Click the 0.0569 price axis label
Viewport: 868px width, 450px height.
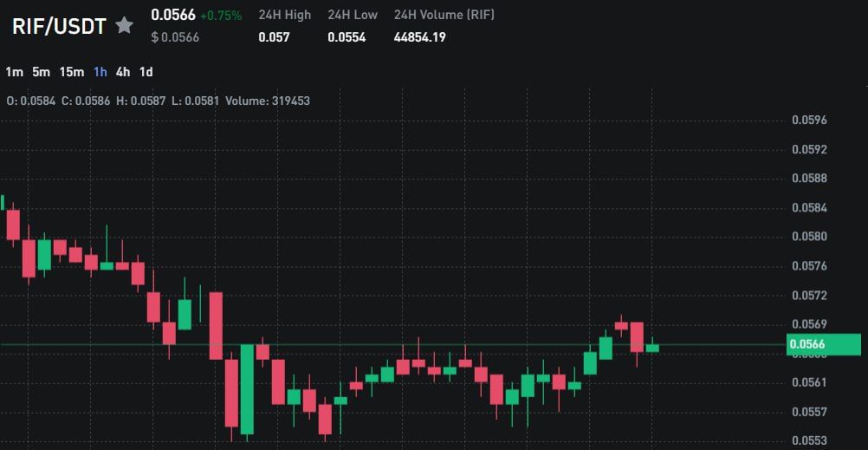pos(809,323)
